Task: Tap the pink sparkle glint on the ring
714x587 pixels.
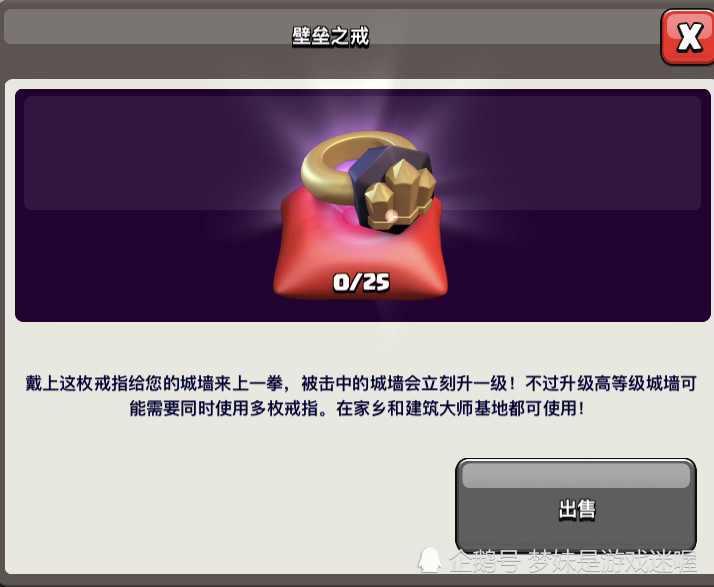Action: click(x=391, y=216)
